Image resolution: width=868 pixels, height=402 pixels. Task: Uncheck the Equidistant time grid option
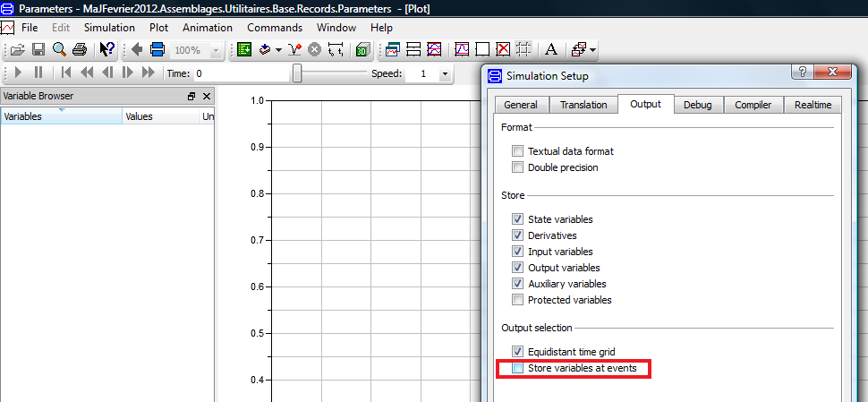click(518, 352)
